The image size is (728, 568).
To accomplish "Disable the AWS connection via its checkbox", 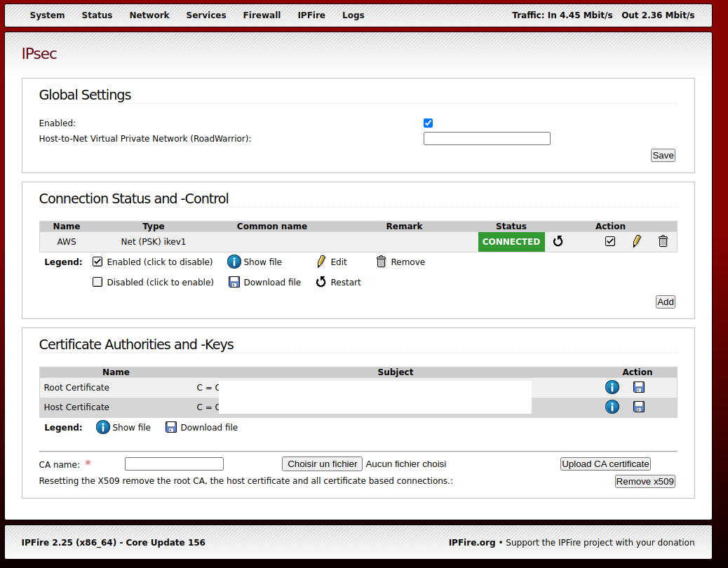I will point(610,241).
